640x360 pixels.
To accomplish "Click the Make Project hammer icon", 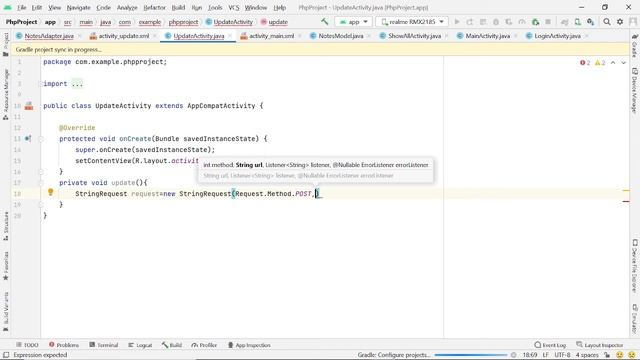I will tap(324, 22).
